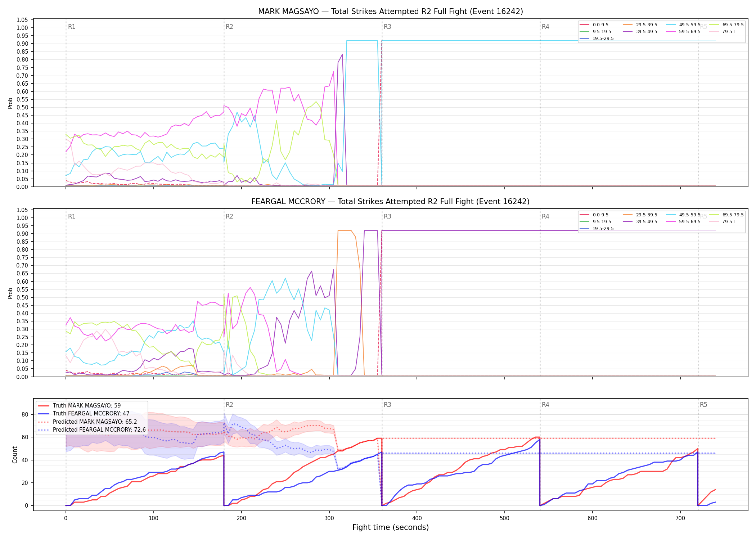This screenshot has width=756, height=540.
Task: Click the MARK MAGSAYO chart title
Action: 391,12
